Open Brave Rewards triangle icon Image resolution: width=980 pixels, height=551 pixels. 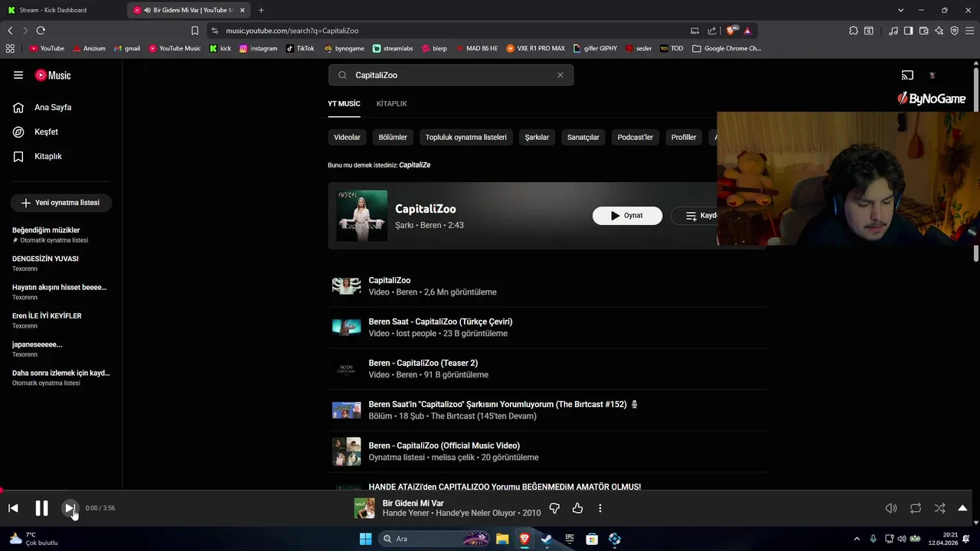[x=747, y=31]
